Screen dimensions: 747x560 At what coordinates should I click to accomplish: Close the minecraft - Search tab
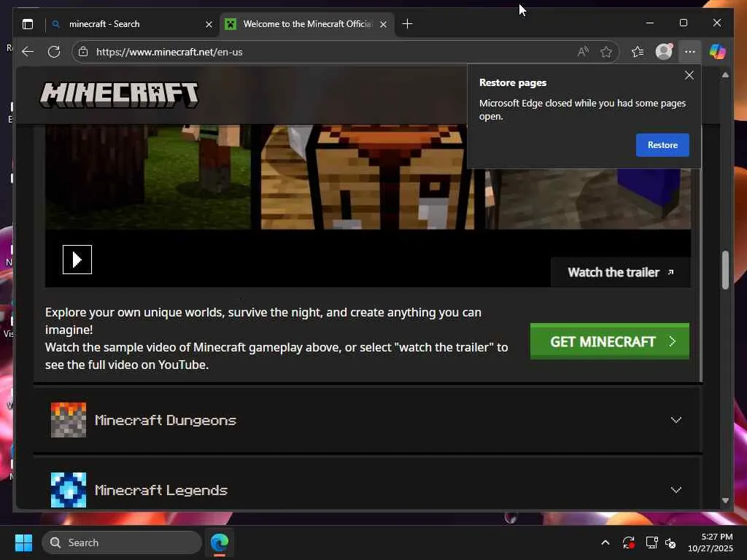pos(209,24)
